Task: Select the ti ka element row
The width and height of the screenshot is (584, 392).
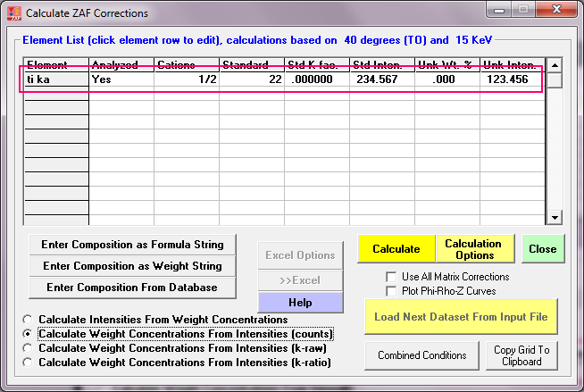Action: point(55,79)
